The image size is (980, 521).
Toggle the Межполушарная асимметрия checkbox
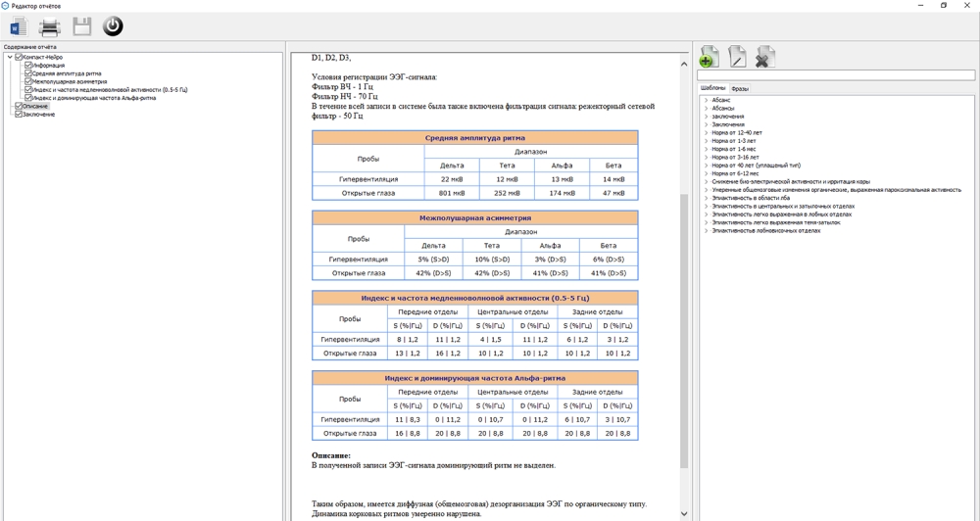click(28, 81)
